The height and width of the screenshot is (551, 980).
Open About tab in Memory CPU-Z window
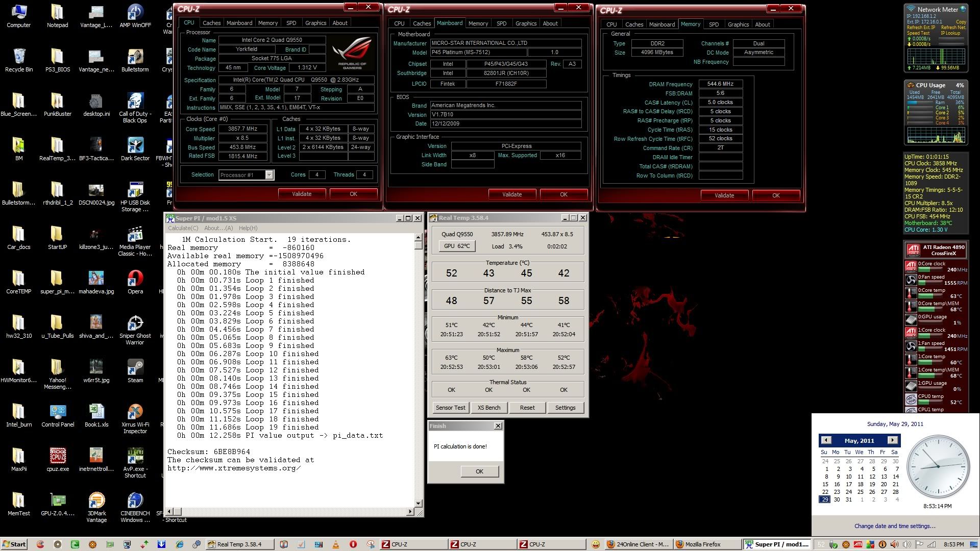click(x=763, y=24)
